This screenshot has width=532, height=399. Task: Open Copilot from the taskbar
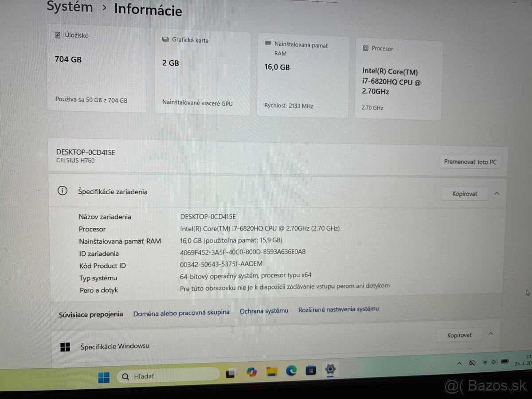coord(251,372)
